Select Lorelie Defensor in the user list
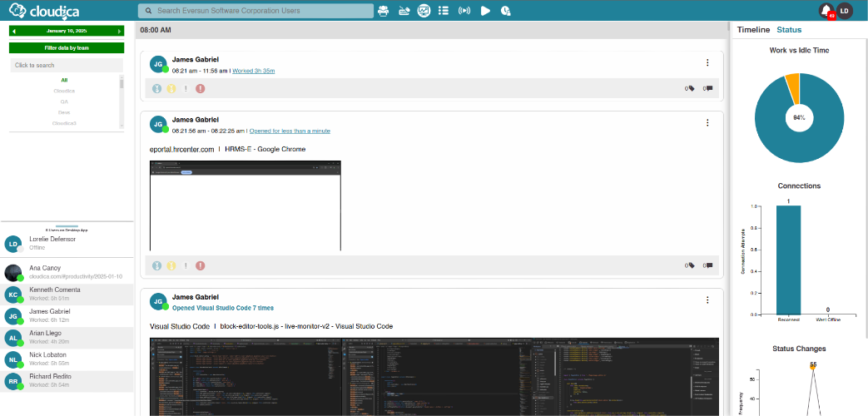The image size is (868, 416). tap(67, 244)
